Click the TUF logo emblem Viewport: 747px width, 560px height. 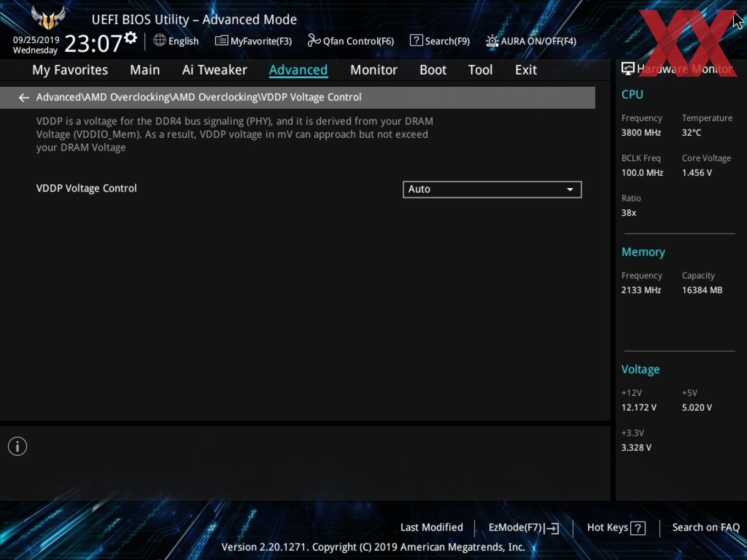(48, 18)
